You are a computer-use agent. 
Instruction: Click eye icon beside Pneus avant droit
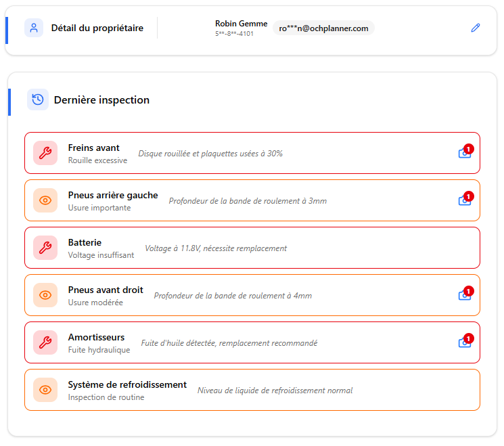[45, 295]
